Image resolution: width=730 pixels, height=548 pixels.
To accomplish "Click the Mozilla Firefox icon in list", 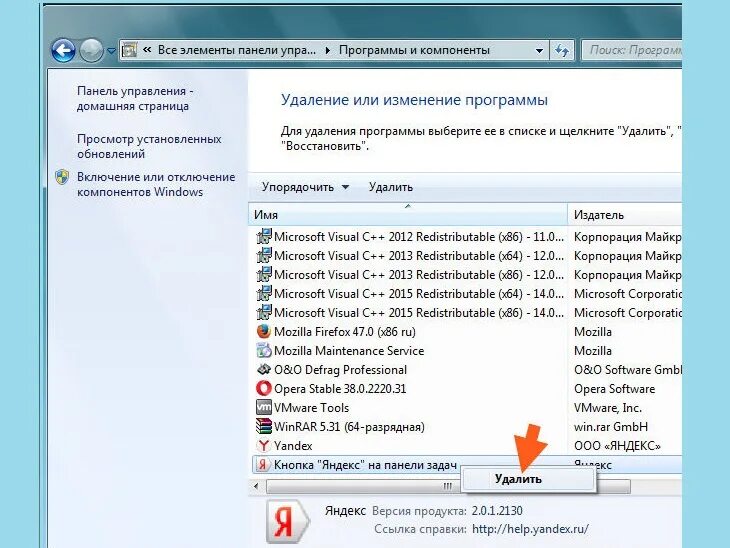I will coord(264,332).
